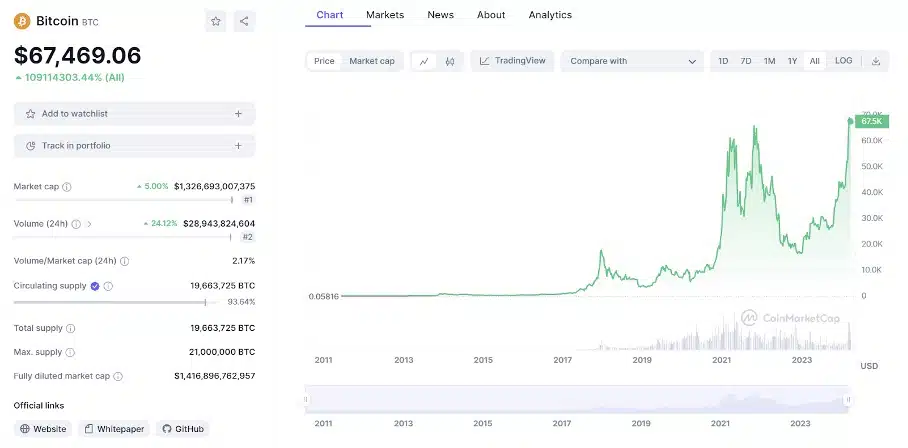Click the USD currency label
This screenshot has width=908, height=448.
[x=869, y=366]
